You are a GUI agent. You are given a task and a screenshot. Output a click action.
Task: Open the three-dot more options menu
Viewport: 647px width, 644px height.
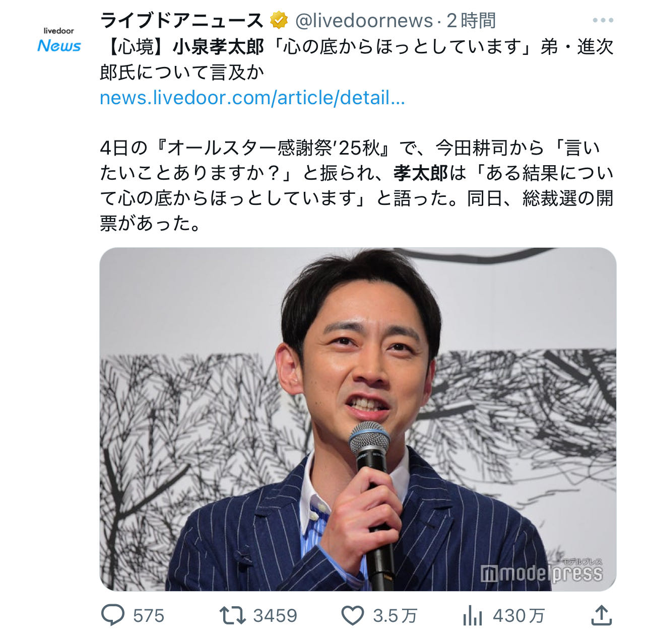point(603,21)
